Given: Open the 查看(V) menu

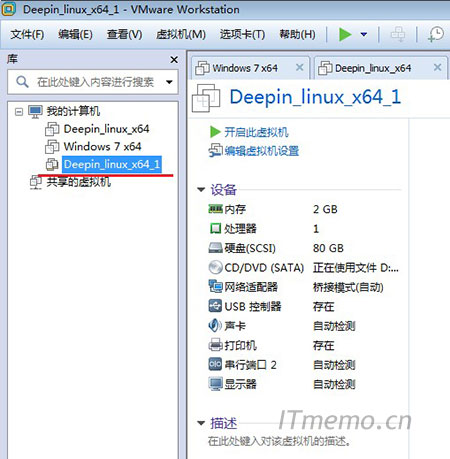Looking at the screenshot, I should [x=124, y=34].
